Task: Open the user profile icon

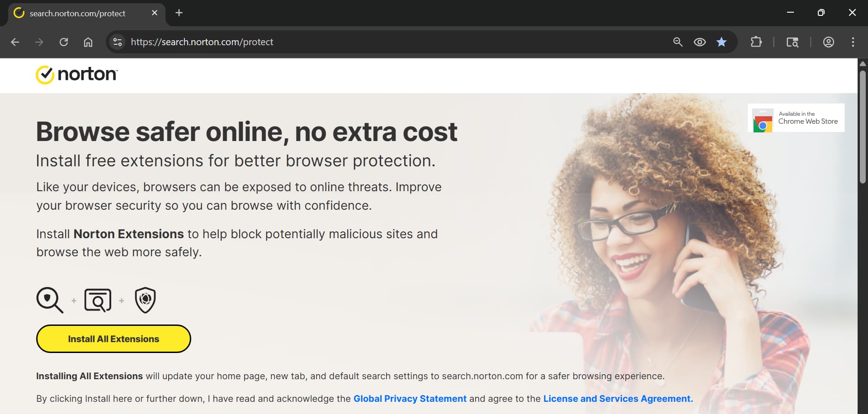Action: pyautogui.click(x=828, y=42)
